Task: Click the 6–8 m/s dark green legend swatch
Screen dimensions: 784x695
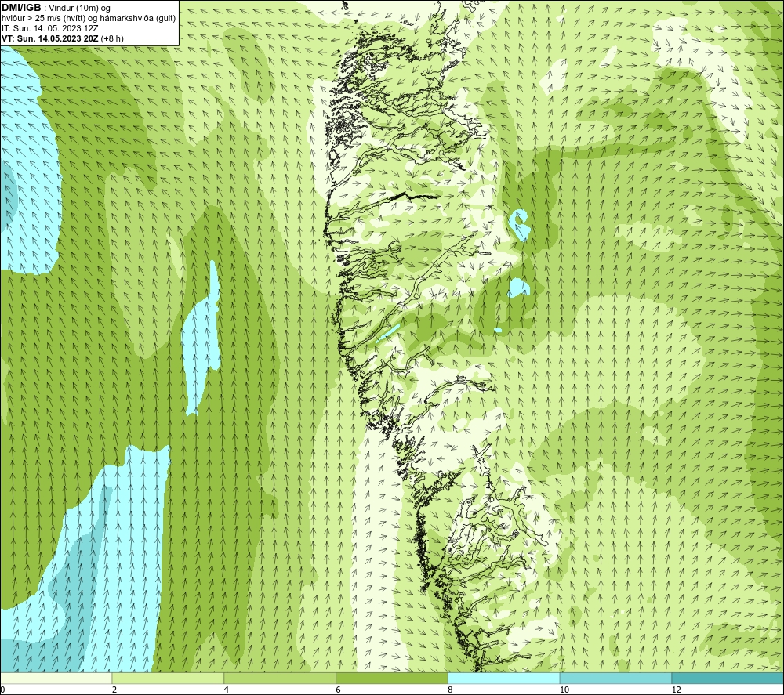Action: coord(392,678)
